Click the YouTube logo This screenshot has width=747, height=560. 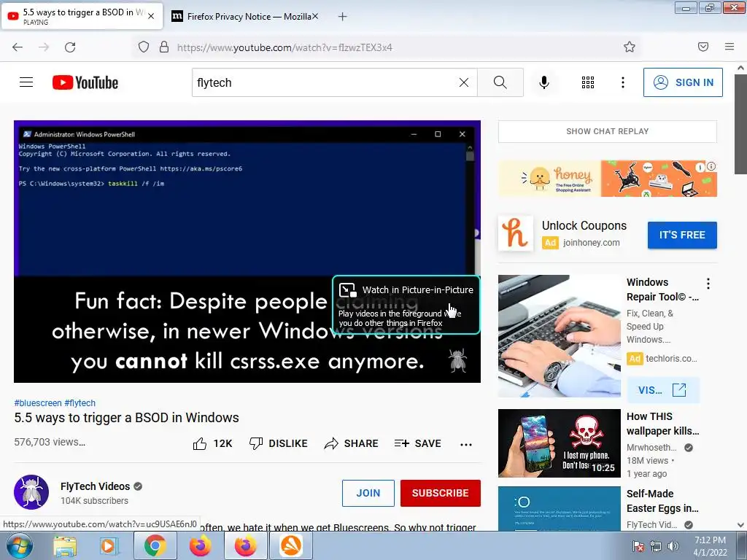pyautogui.click(x=85, y=82)
